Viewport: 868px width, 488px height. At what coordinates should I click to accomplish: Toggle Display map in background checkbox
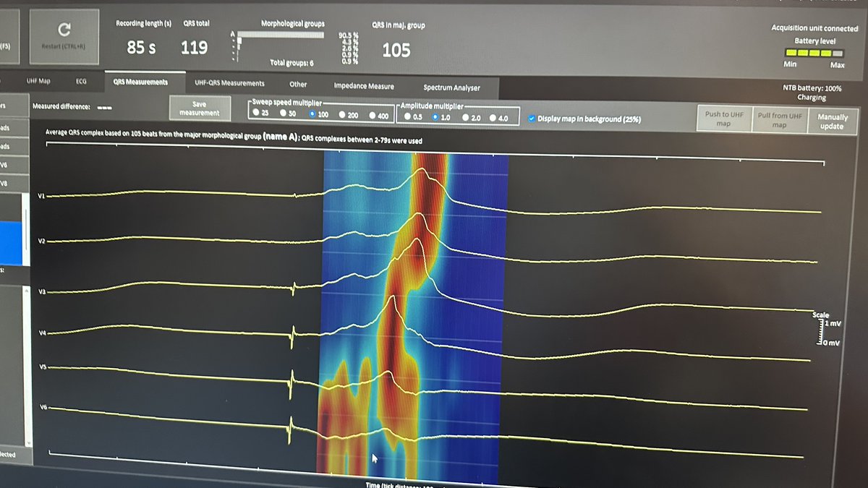tap(532, 119)
